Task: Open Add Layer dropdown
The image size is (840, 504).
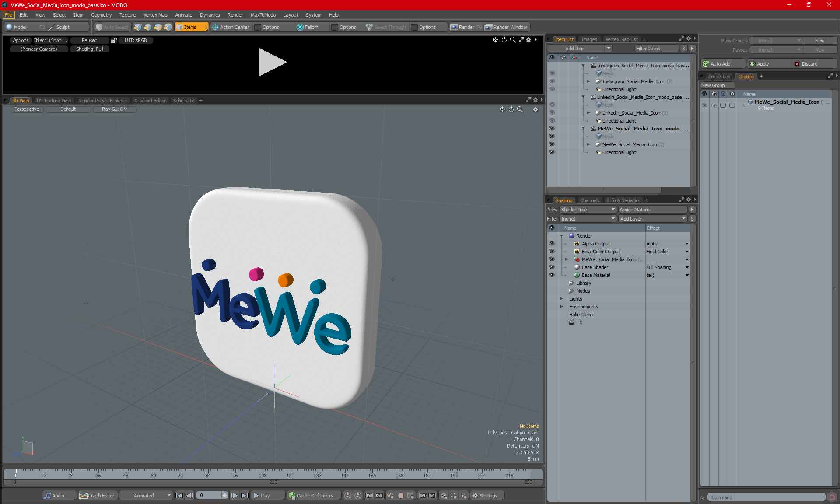Action: (653, 219)
